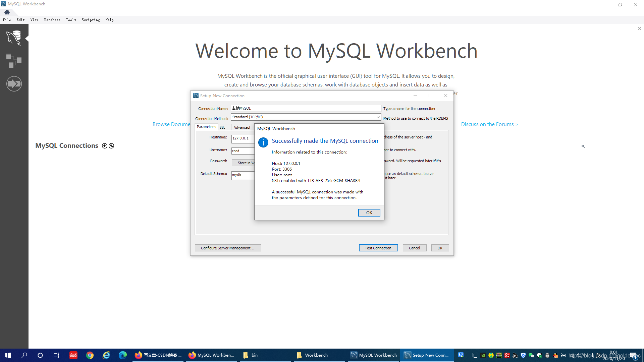Add a new MySQL connection plus icon
The height and width of the screenshot is (362, 644).
[x=105, y=146]
